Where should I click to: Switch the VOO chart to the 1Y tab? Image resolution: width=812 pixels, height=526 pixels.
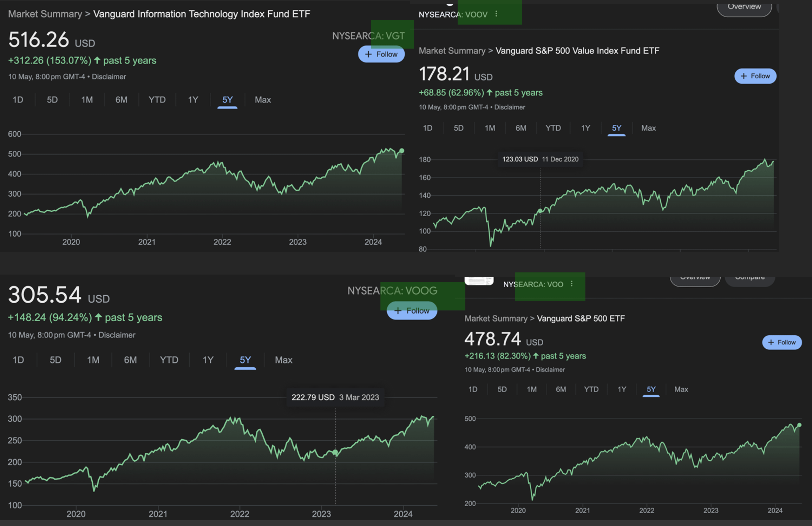621,389
